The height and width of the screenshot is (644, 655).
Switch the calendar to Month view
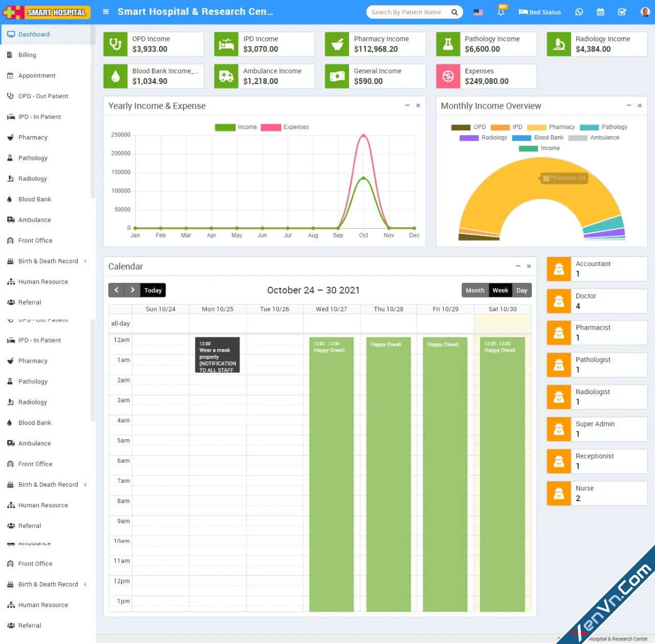point(474,290)
